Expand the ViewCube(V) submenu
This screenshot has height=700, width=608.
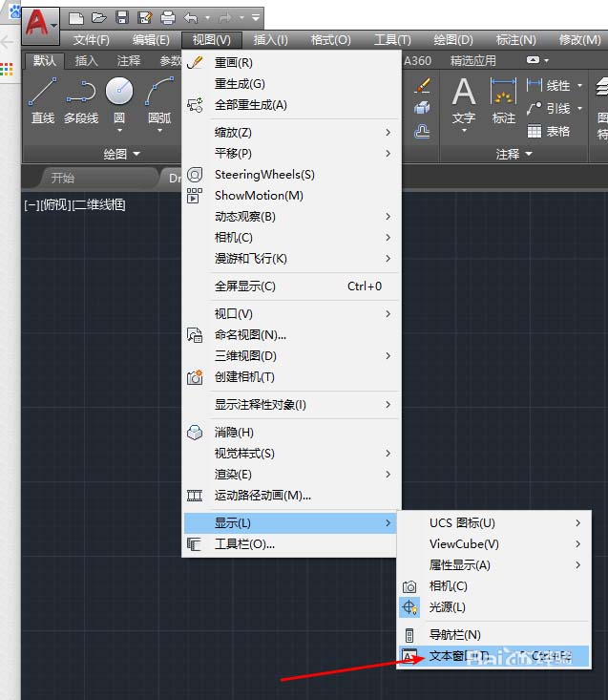coord(493,543)
